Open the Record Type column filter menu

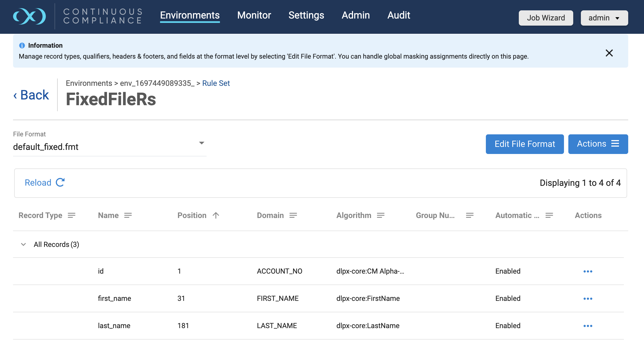coord(72,215)
